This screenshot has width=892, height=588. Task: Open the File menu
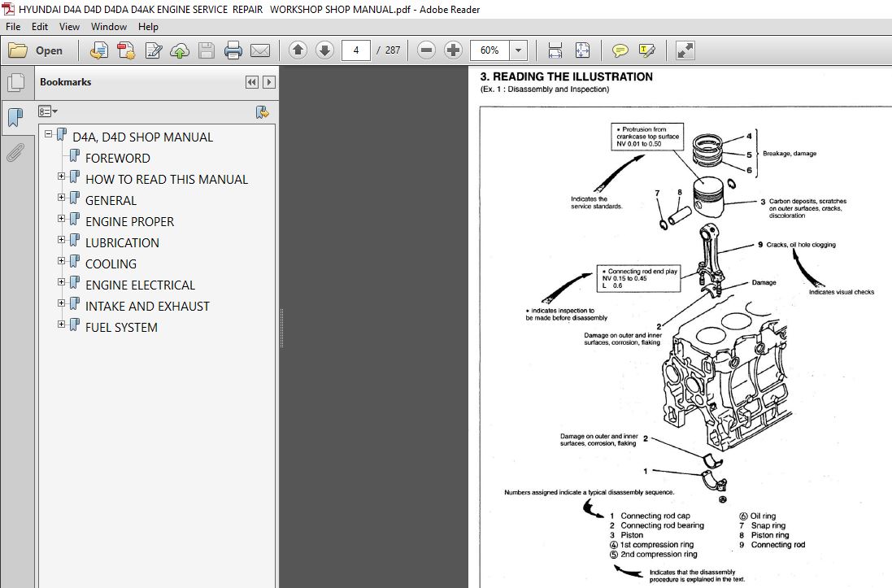13,27
